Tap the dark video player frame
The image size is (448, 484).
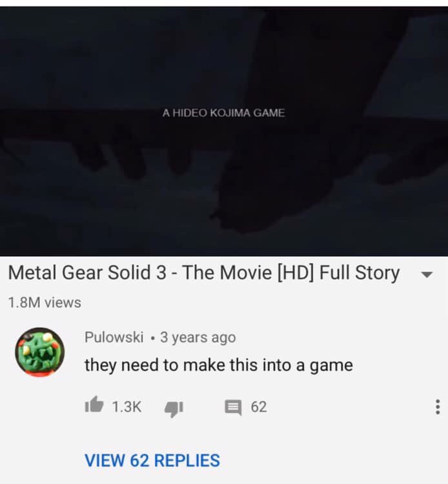pyautogui.click(x=224, y=131)
